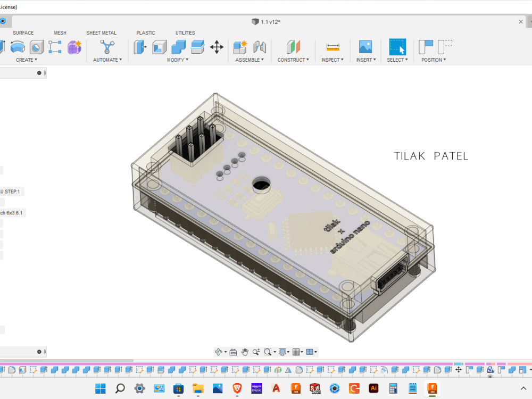The image size is (532, 399).
Task: Open the ASSEMBLE dropdown menu
Action: coord(250,60)
